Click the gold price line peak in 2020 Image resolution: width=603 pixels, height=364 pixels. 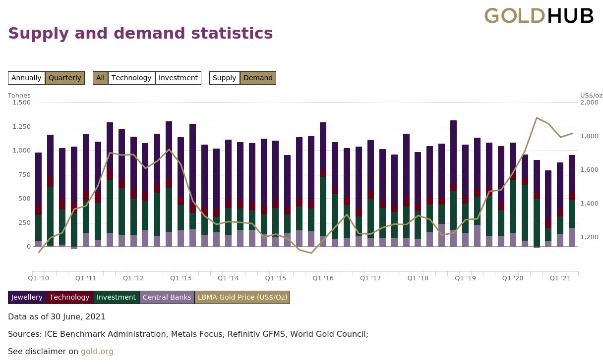pos(537,118)
